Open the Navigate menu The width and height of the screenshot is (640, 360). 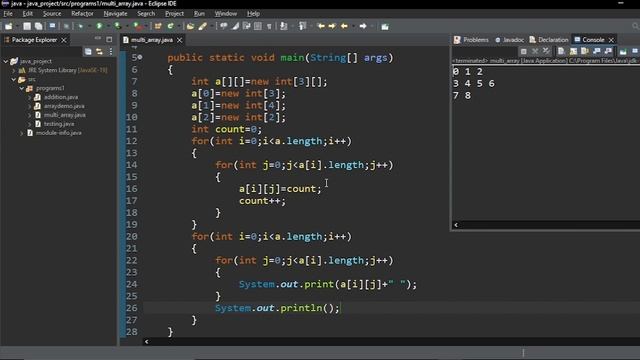115,13
